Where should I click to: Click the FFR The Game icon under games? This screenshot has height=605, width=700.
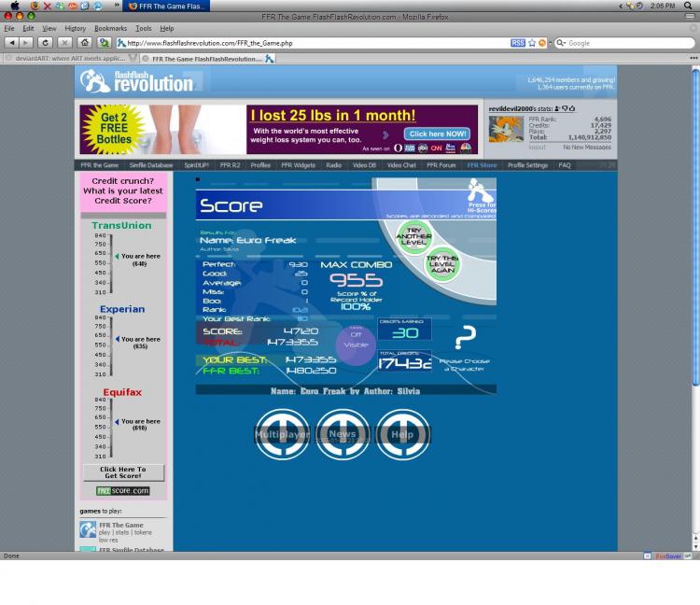point(88,529)
